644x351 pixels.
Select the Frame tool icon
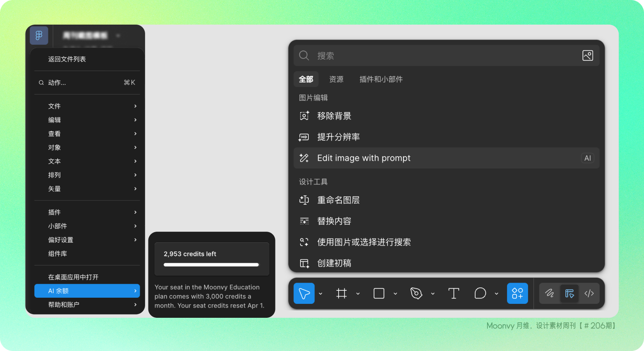click(x=341, y=294)
